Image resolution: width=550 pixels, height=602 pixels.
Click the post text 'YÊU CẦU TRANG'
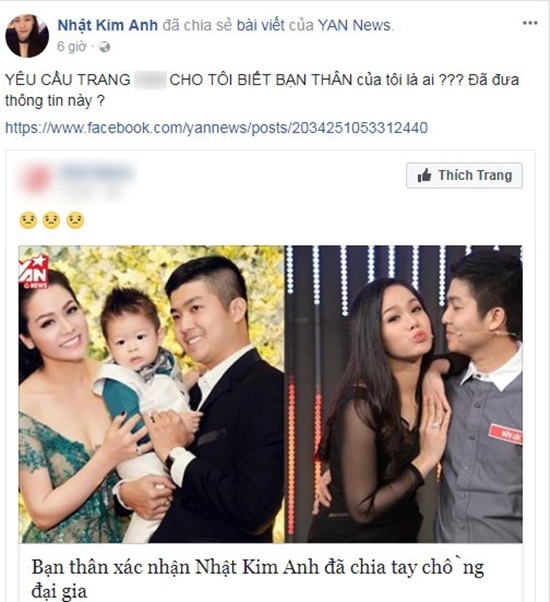68,80
